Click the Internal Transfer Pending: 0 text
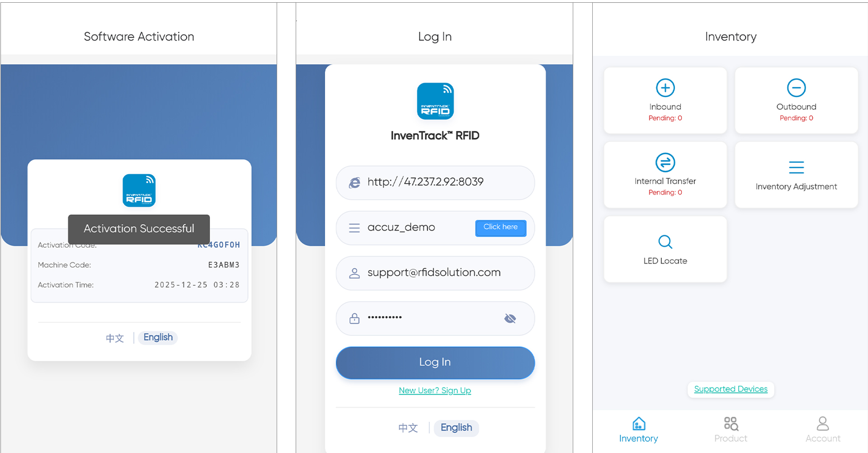 pos(665,193)
